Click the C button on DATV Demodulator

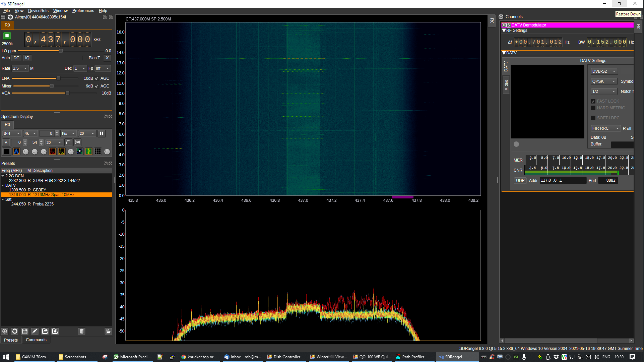[x=504, y=25]
